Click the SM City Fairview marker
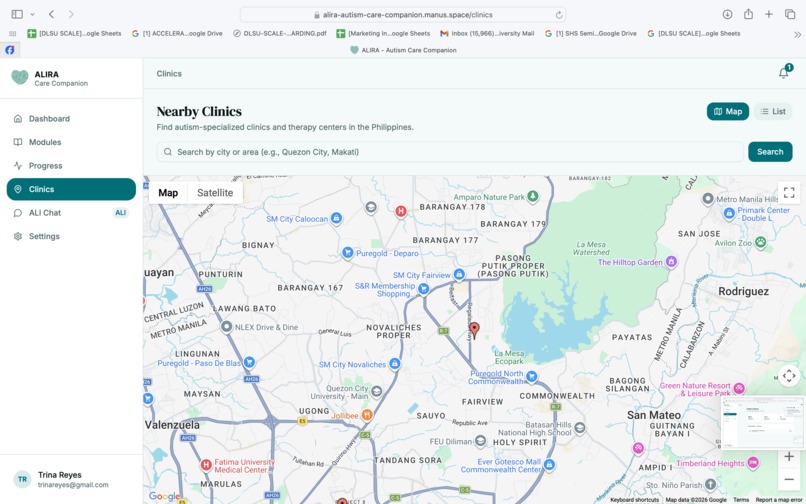 point(459,275)
